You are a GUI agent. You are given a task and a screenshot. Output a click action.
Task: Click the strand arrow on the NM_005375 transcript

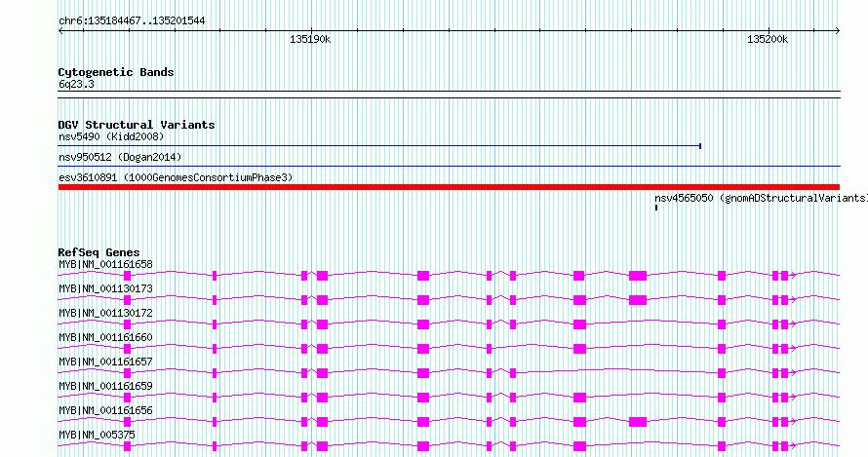click(793, 446)
